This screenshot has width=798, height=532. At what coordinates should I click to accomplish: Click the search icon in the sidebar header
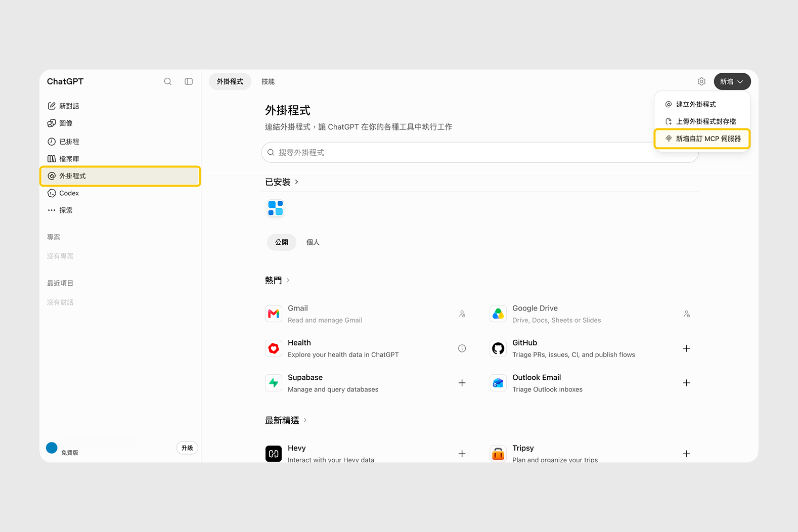[x=168, y=81]
